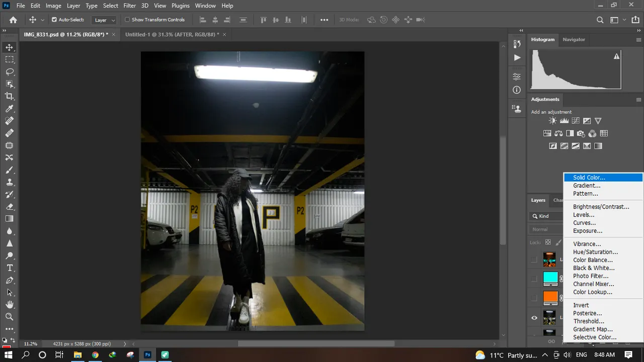The image size is (644, 362).
Task: Open the Actions panel play icon
Action: [517, 58]
